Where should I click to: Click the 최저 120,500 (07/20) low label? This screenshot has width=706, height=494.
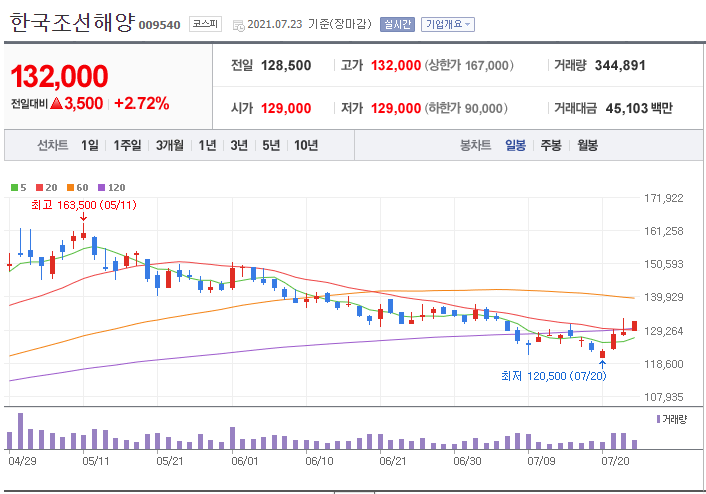(x=554, y=376)
